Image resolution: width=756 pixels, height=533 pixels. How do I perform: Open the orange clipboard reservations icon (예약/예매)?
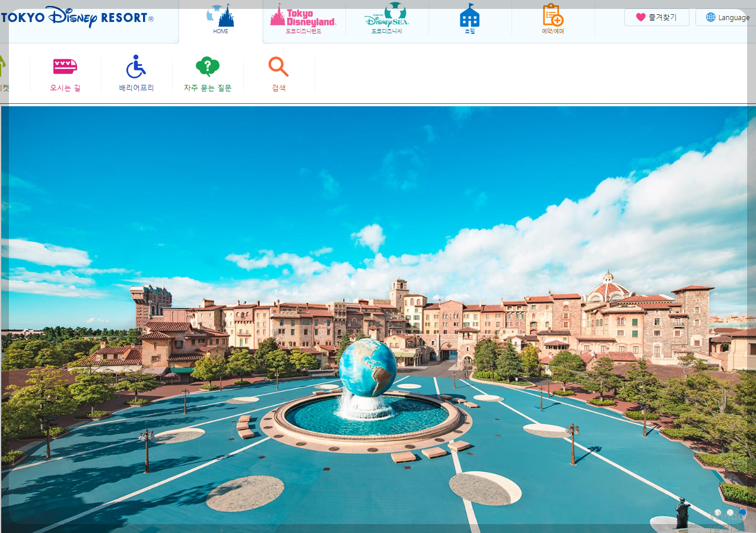coord(553,20)
